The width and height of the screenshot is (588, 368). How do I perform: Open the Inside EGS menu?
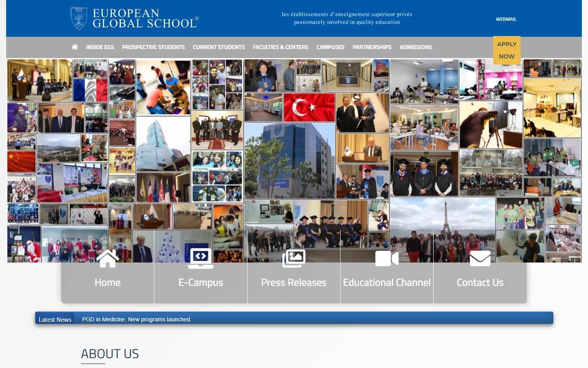point(100,47)
